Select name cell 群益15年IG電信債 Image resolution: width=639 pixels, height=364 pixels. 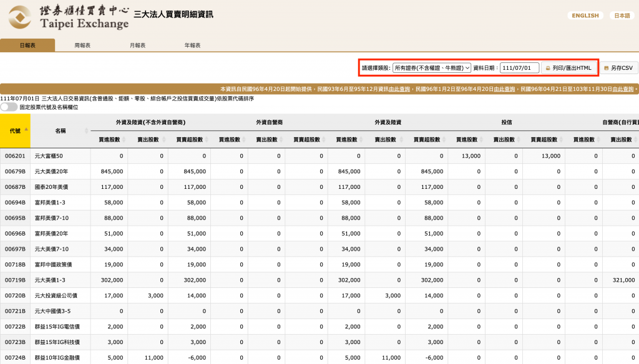click(61, 327)
